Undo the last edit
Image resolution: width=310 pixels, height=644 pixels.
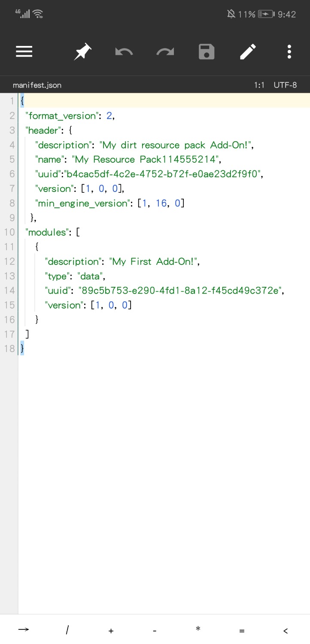pos(124,52)
